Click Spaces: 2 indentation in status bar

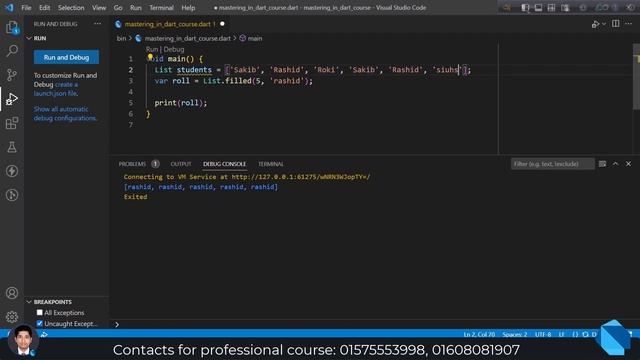point(514,334)
